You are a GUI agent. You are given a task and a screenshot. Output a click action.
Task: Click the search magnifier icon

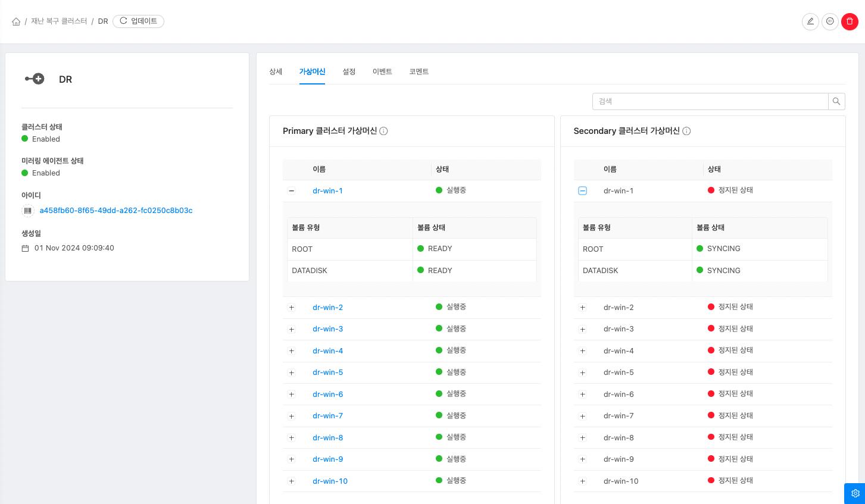(836, 102)
